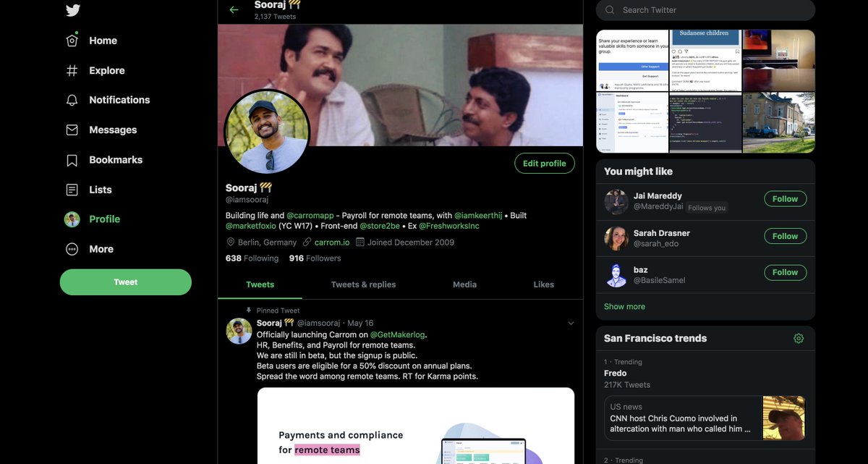The height and width of the screenshot is (464, 868).
Task: Click baz's avatar
Action: coord(616,275)
